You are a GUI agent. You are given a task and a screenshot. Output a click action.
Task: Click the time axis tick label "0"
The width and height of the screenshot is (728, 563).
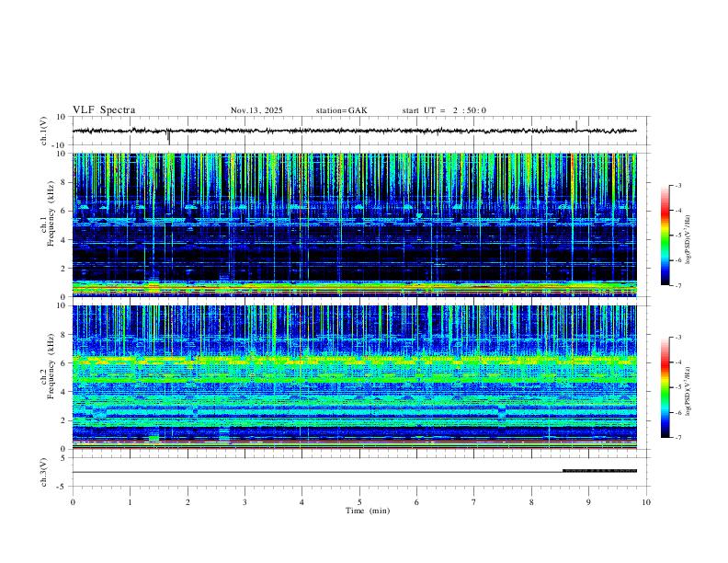73,502
